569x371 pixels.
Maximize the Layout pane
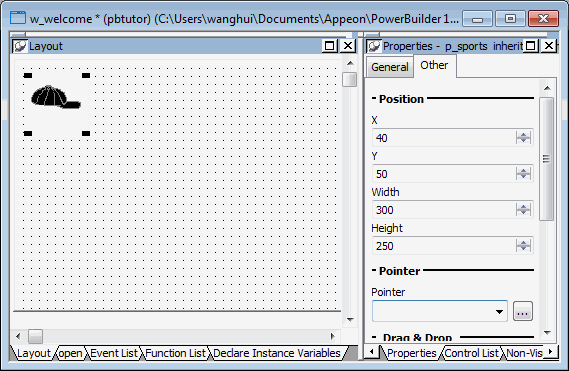click(x=329, y=46)
